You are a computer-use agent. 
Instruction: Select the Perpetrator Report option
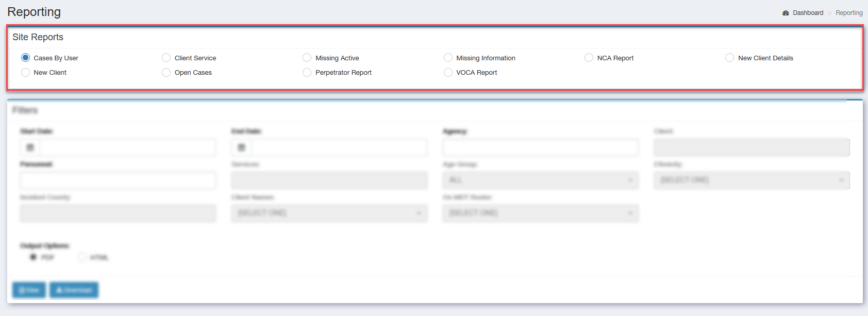(x=307, y=72)
